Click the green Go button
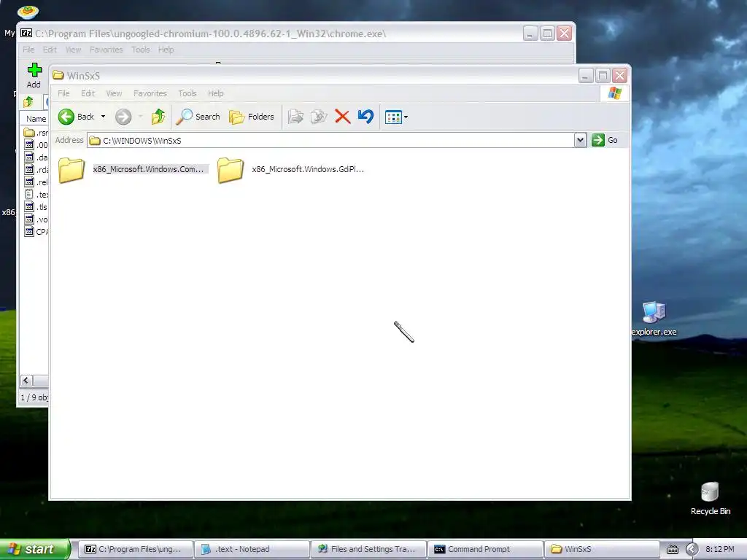 click(605, 140)
